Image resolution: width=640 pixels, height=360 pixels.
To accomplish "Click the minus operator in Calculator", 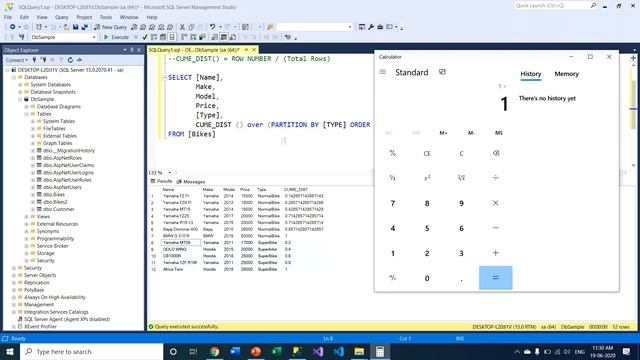I will [x=496, y=228].
